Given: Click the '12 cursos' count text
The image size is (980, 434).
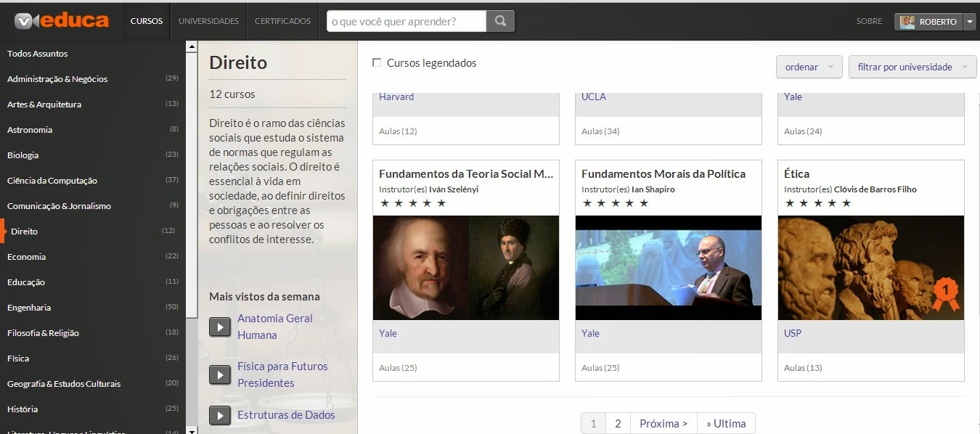Looking at the screenshot, I should [x=232, y=94].
